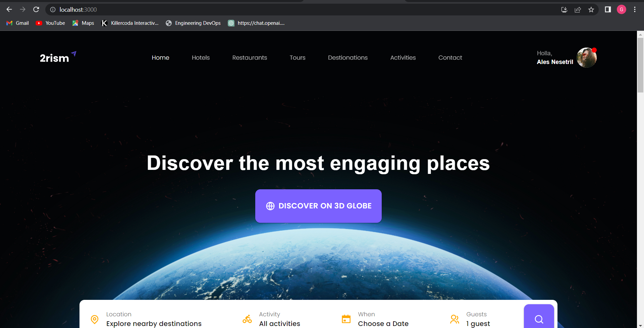Select Restaurants in the navigation
The image size is (644, 328).
coord(250,58)
